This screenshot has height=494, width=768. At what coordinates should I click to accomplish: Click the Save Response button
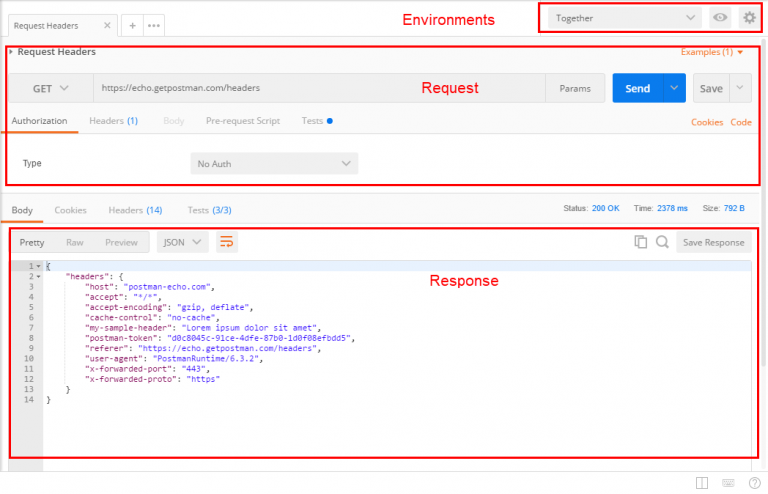[714, 242]
